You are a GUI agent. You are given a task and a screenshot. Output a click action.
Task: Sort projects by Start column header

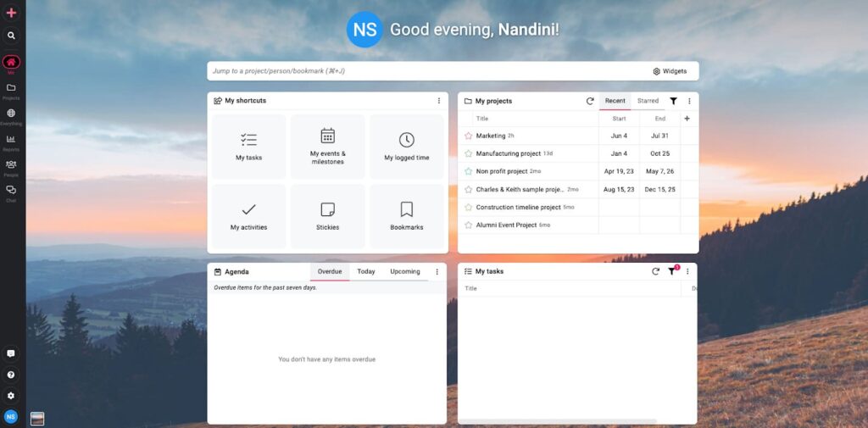pyautogui.click(x=619, y=119)
